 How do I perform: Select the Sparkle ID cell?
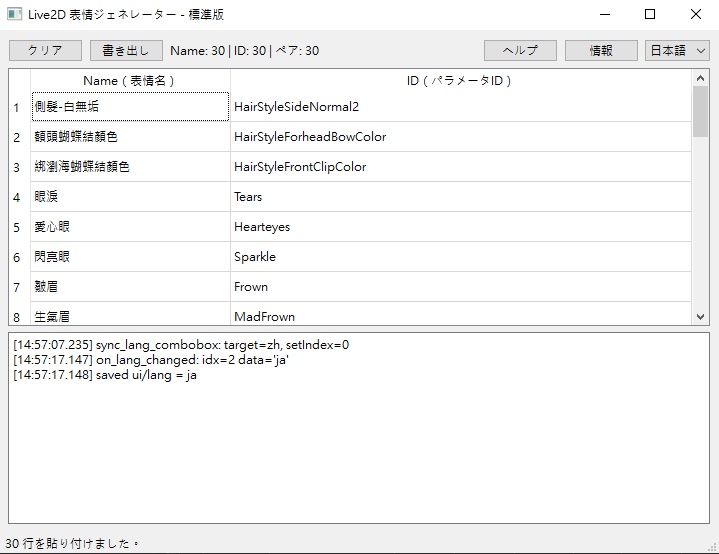[x=460, y=257]
